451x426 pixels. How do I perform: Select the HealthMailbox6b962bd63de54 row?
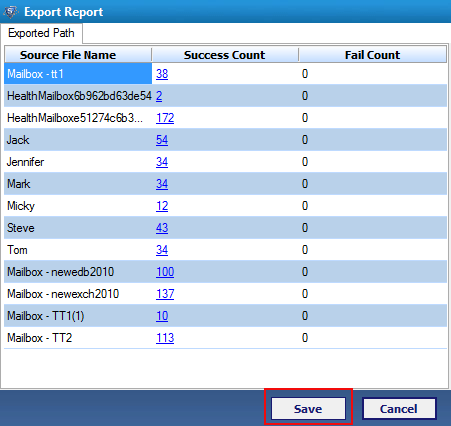[x=225, y=96]
